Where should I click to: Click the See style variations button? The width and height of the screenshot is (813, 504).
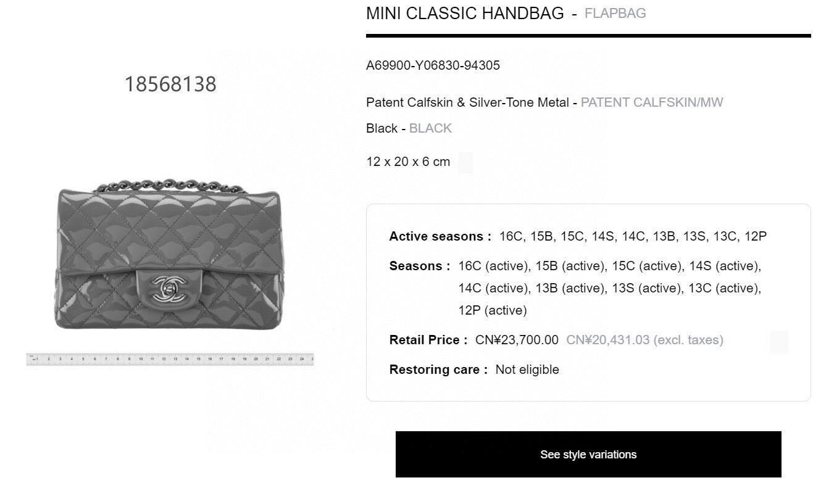tap(588, 454)
